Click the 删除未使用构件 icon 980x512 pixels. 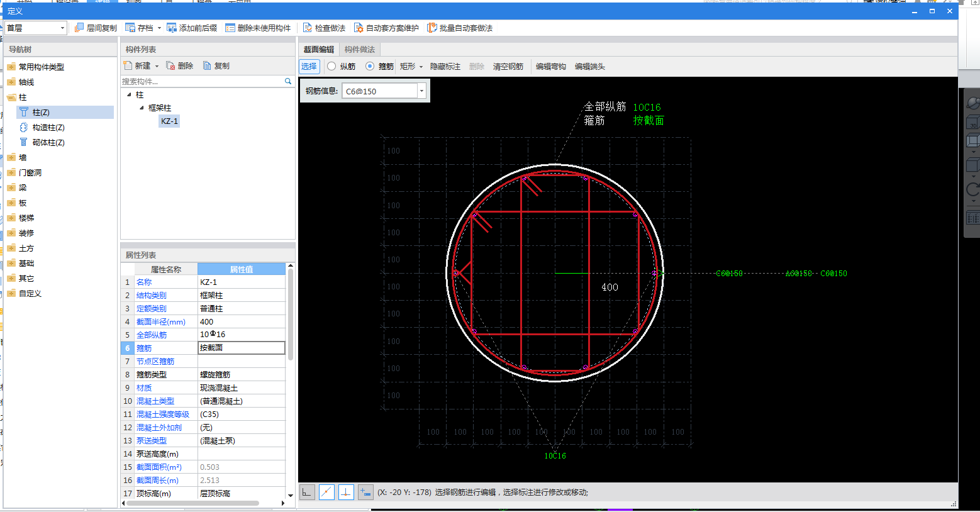coord(230,28)
